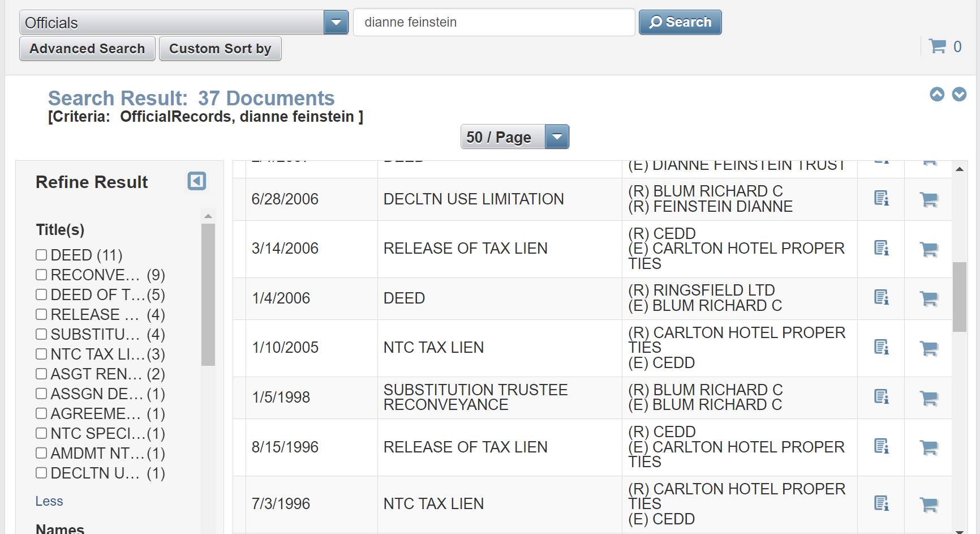
Task: Collapse the Refine Result panel
Action: click(x=197, y=181)
